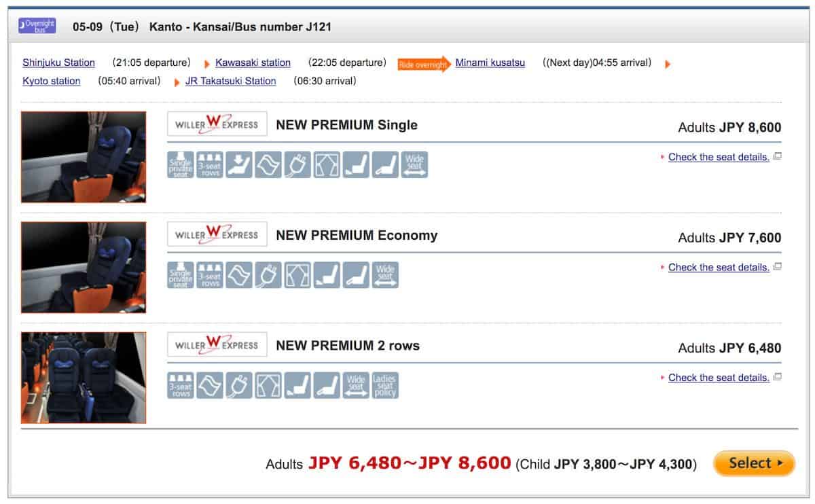The image size is (815, 504).
Task: Click the NEW PREMIUM Economy seat photo thumbnail
Action: coord(84,267)
